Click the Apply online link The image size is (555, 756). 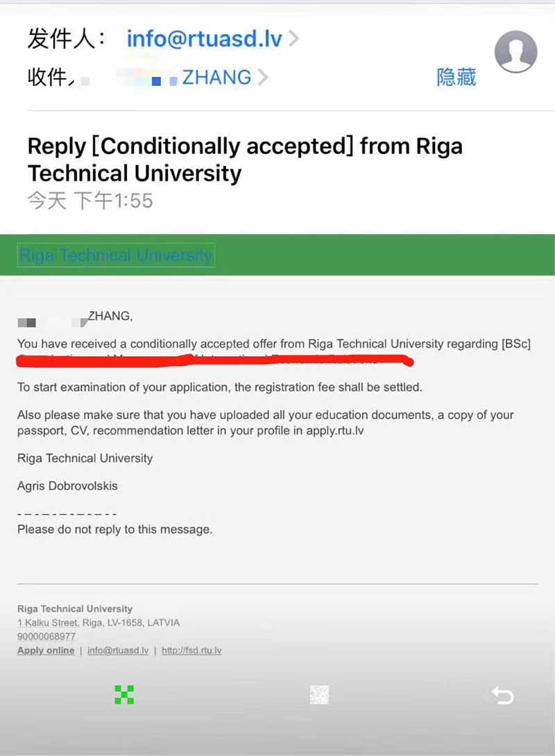[46, 650]
